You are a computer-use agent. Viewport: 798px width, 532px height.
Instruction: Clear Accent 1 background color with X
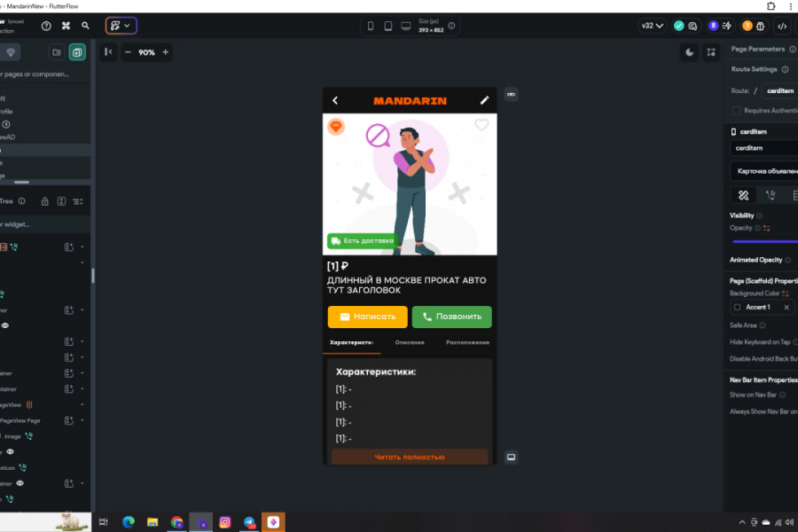tap(786, 307)
